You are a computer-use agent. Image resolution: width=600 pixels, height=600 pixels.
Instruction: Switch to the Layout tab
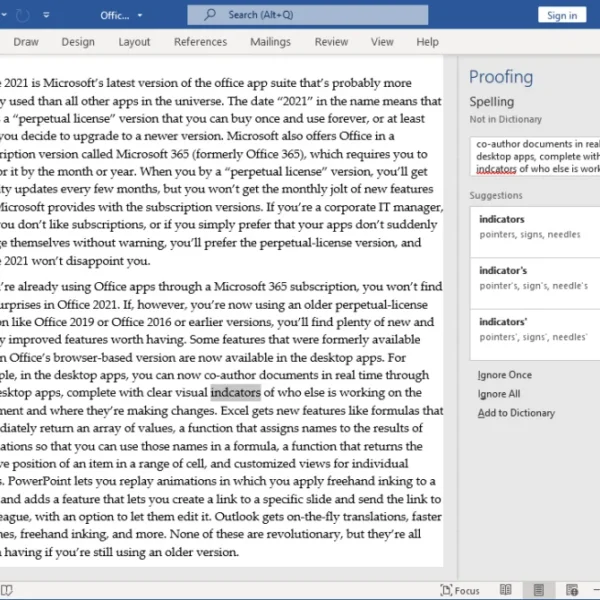coord(134,42)
